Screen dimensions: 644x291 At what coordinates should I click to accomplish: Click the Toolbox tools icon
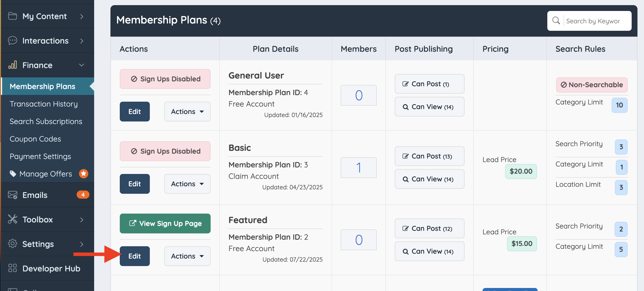pos(13,219)
